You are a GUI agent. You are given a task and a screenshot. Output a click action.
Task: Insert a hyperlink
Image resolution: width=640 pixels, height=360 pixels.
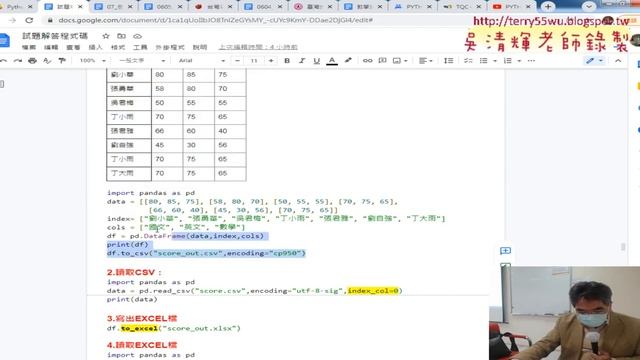pos(367,61)
